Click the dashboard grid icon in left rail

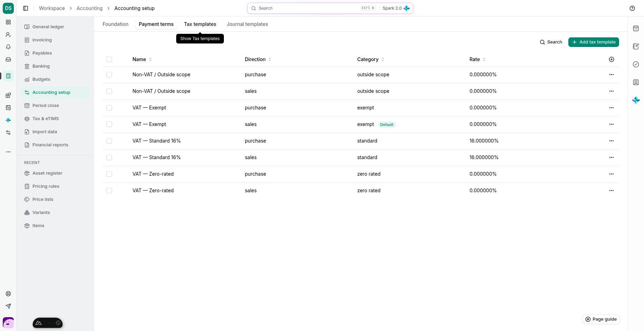coord(8,22)
